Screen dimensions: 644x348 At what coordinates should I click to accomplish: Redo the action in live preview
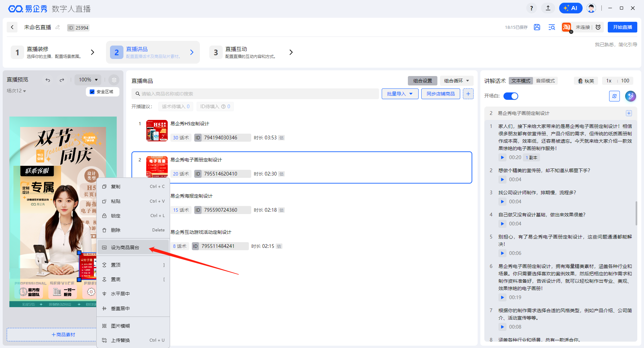coord(62,80)
